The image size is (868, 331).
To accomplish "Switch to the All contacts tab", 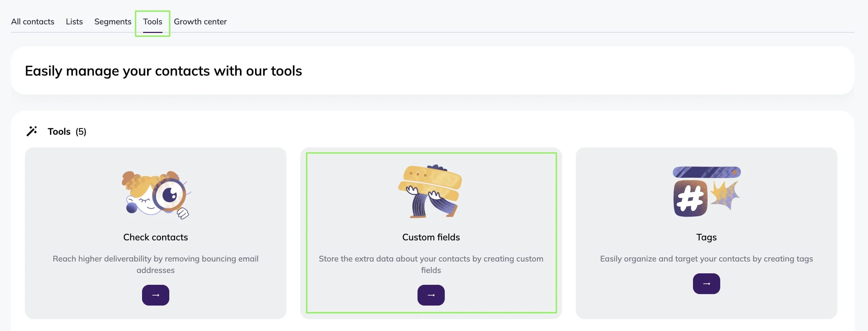I will coord(33,21).
